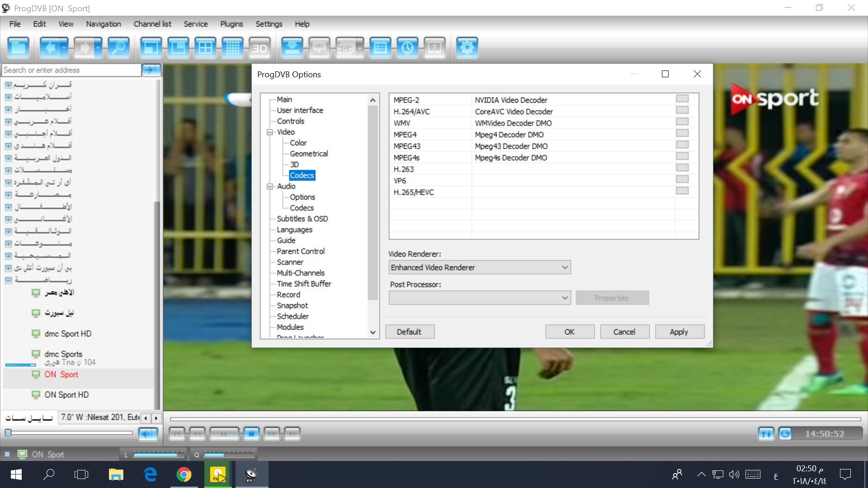The height and width of the screenshot is (488, 868).
Task: Select Subtitles & OSD in options tree
Action: coord(302,219)
